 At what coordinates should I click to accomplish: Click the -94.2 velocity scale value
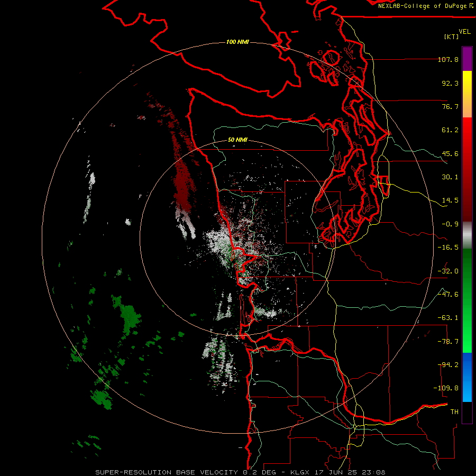[448, 365]
